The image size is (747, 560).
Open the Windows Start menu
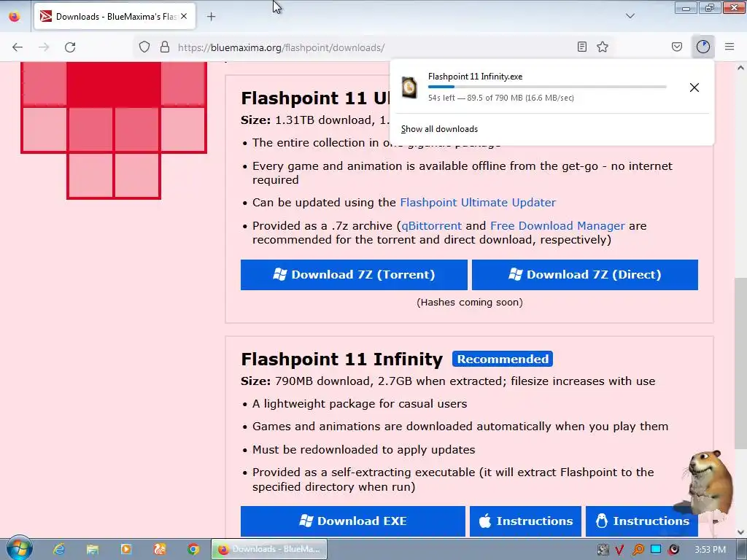[x=18, y=548]
